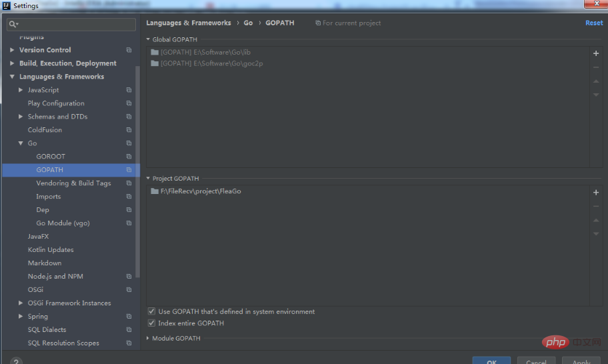
Task: Expand OSGi Framework Instances node
Action: pyautogui.click(x=21, y=303)
